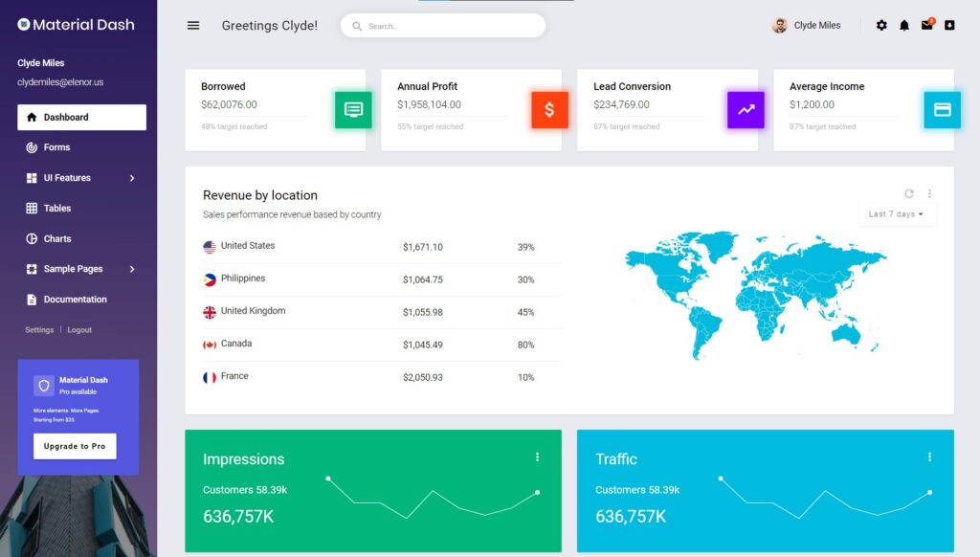Viewport: 980px width, 557px height.
Task: Click United Kingdom 45% value
Action: [x=525, y=312]
